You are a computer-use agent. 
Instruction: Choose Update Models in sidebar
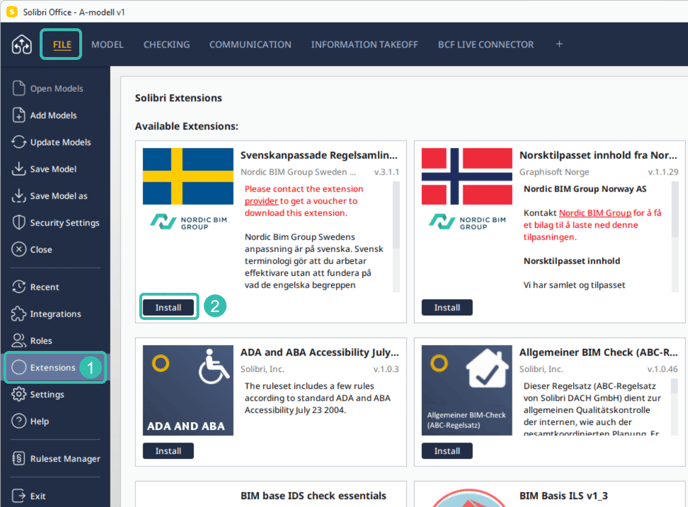(x=61, y=142)
